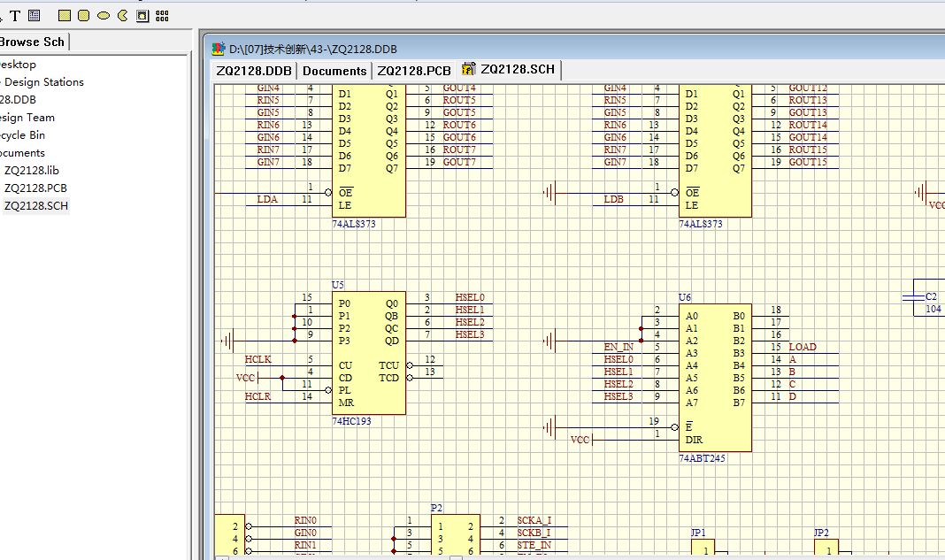Select the U6 74ABT245 transceiver component
Image resolution: width=945 pixels, height=560 pixels.
pos(715,378)
